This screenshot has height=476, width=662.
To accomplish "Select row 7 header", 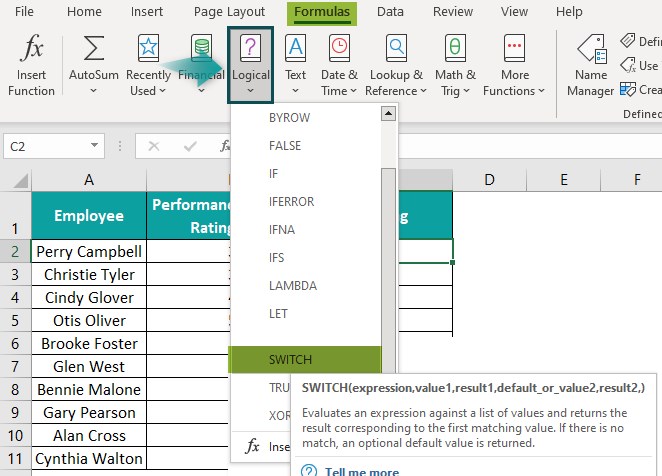I will click(x=15, y=366).
